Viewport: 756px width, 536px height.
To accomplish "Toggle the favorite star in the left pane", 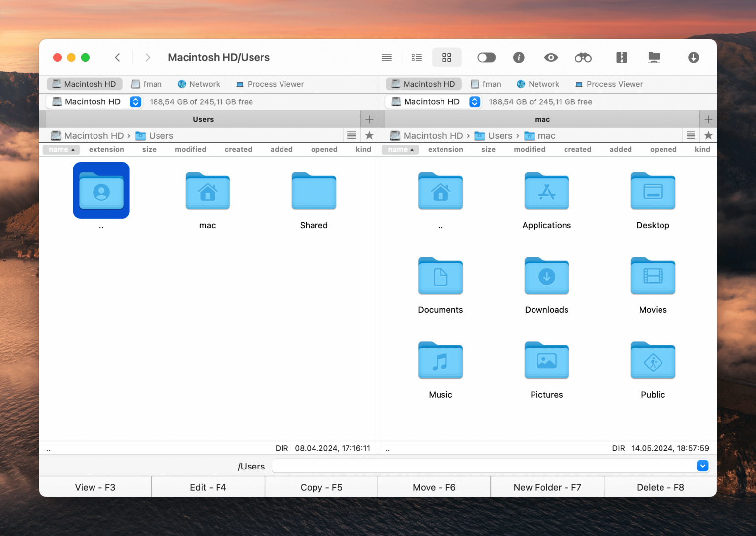I will (369, 135).
